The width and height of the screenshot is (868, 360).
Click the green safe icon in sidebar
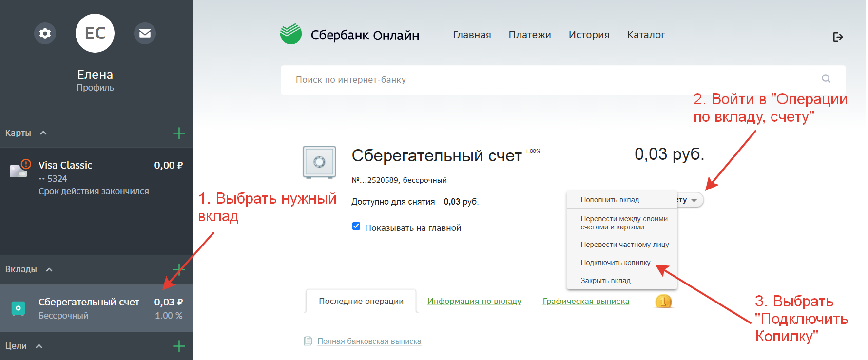click(x=18, y=308)
